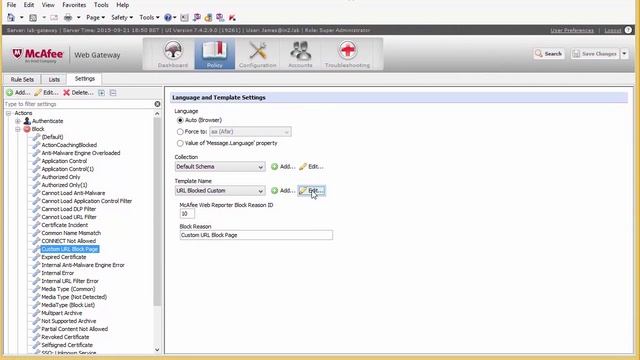This screenshot has height=360, width=640.
Task: Open the File menu
Action: tap(11, 5)
